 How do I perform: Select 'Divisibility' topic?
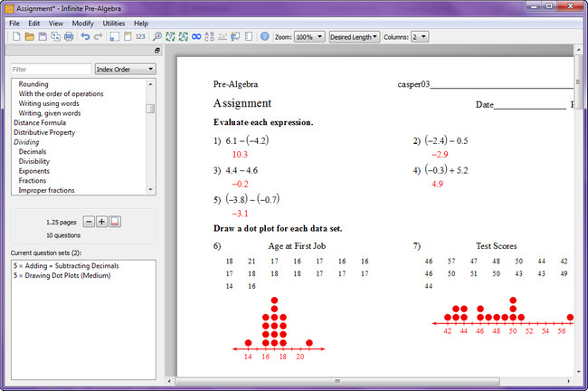(34, 161)
